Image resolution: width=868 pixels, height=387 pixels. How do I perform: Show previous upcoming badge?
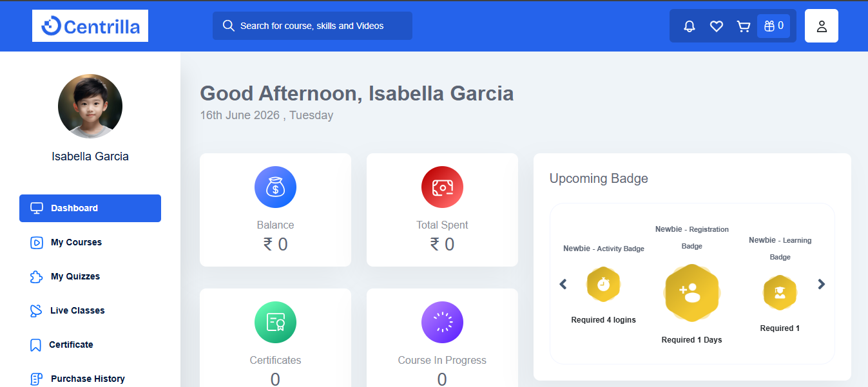pyautogui.click(x=563, y=284)
